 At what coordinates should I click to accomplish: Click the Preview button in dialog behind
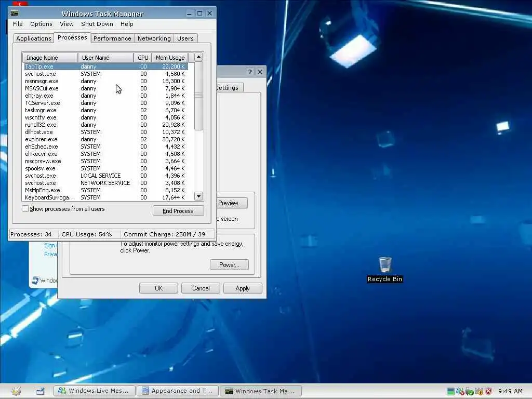231,203
